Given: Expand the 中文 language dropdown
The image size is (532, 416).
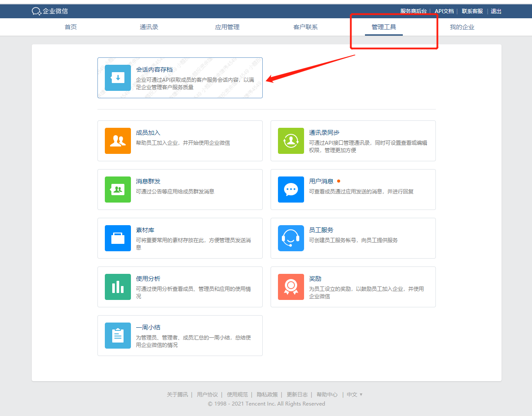Looking at the screenshot, I should pyautogui.click(x=355, y=395).
